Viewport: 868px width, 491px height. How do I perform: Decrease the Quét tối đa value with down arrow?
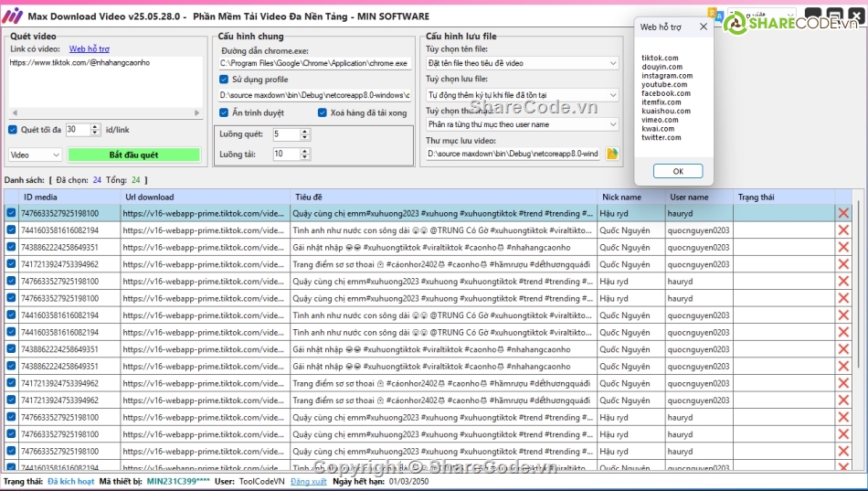tap(95, 133)
